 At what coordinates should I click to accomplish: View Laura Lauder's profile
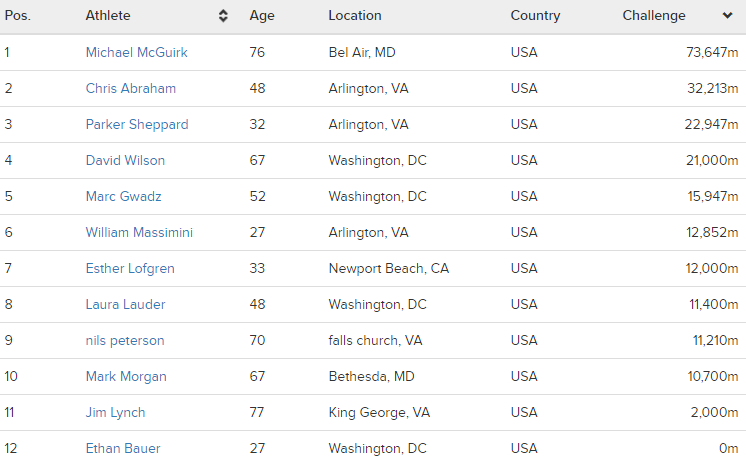coord(125,304)
